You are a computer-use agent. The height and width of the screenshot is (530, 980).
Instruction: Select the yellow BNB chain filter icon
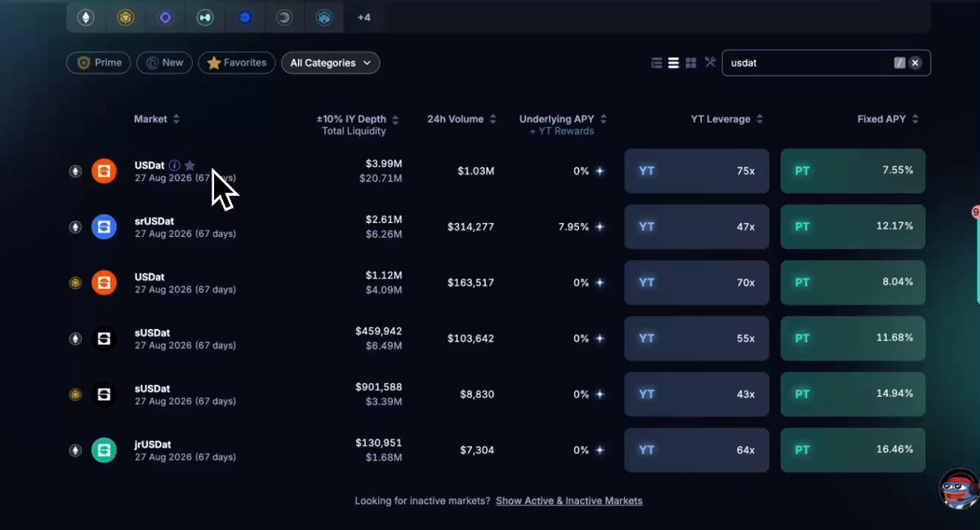click(x=125, y=16)
